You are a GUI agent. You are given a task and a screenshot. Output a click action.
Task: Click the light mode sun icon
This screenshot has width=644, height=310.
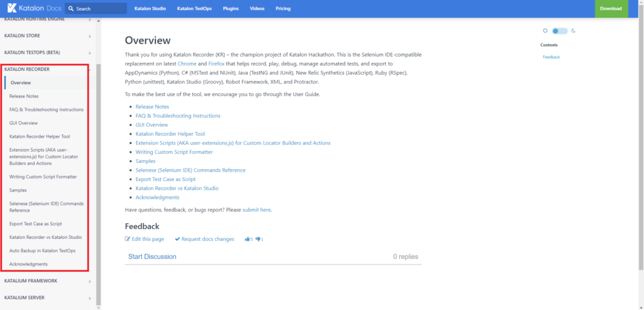tap(545, 31)
